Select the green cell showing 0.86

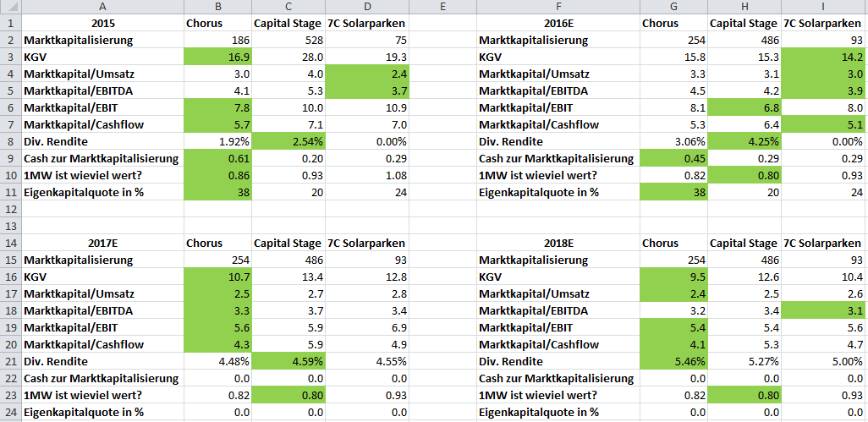tap(217, 175)
